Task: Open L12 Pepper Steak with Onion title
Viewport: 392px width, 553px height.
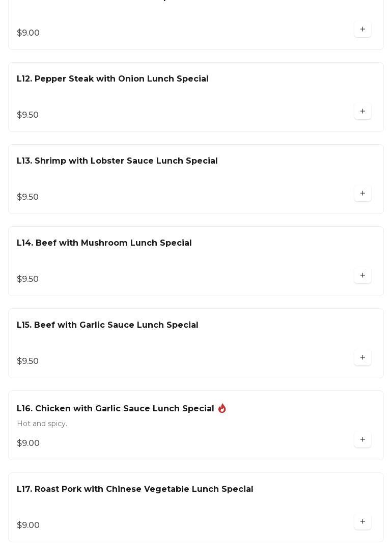Action: [113, 78]
